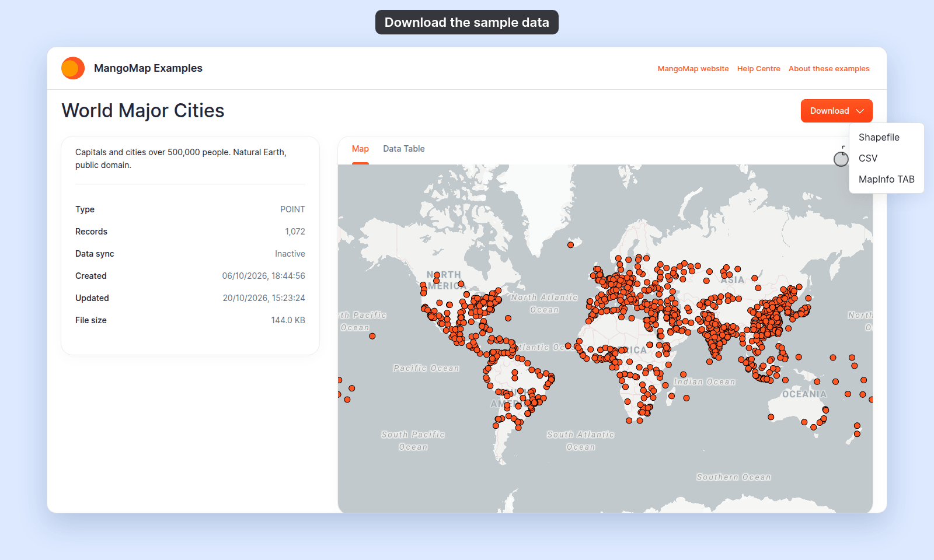Click the MangoMap Examples title
The image size is (934, 560).
coord(148,68)
